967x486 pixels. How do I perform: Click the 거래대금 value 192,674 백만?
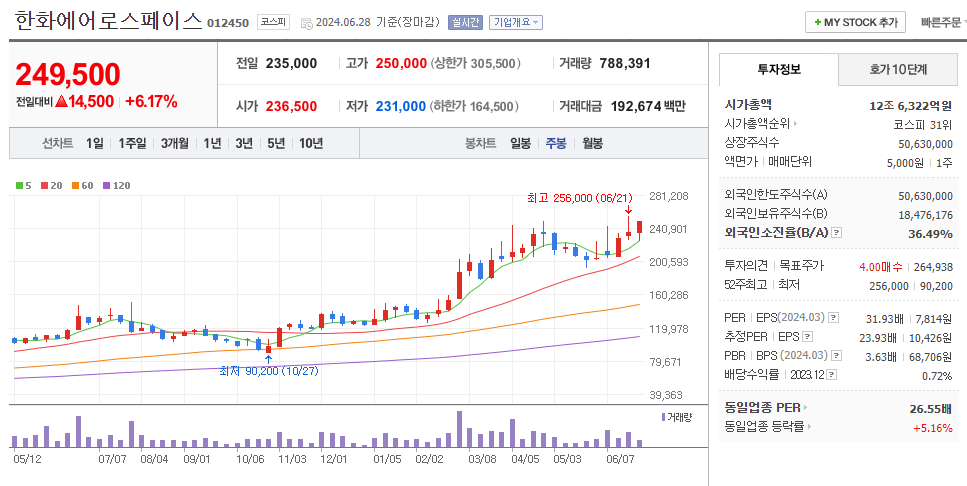[x=648, y=106]
